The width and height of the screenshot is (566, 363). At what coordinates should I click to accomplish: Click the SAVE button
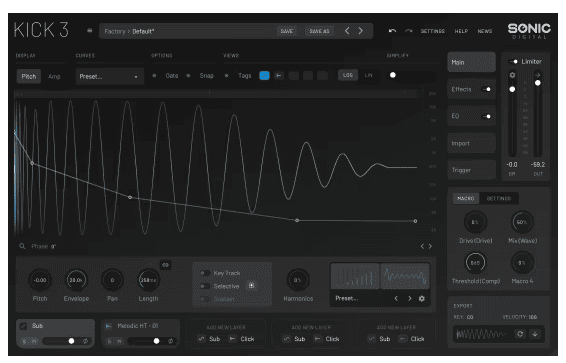coord(287,31)
